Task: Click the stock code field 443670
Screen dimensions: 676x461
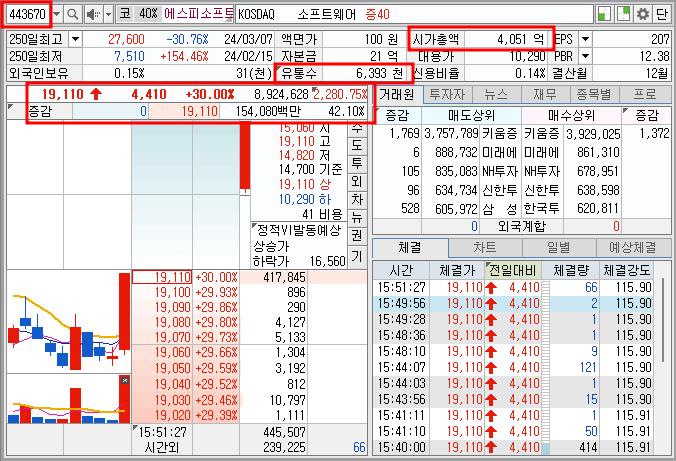Action: coord(28,14)
